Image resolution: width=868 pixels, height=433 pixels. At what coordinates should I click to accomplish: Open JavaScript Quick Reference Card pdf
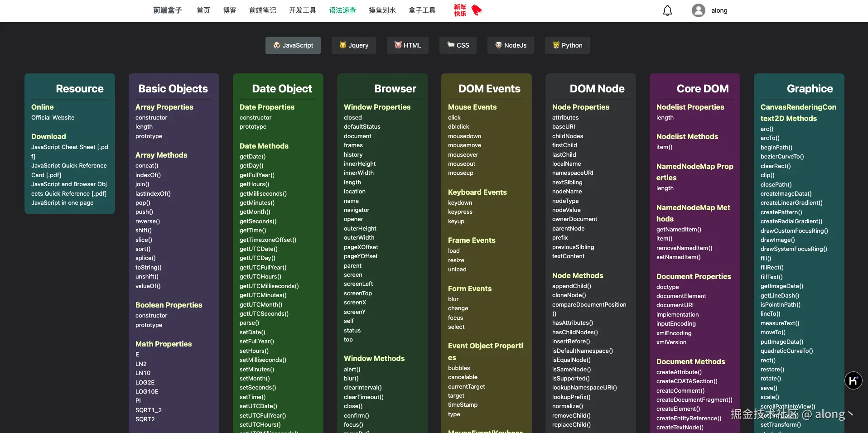pos(69,170)
